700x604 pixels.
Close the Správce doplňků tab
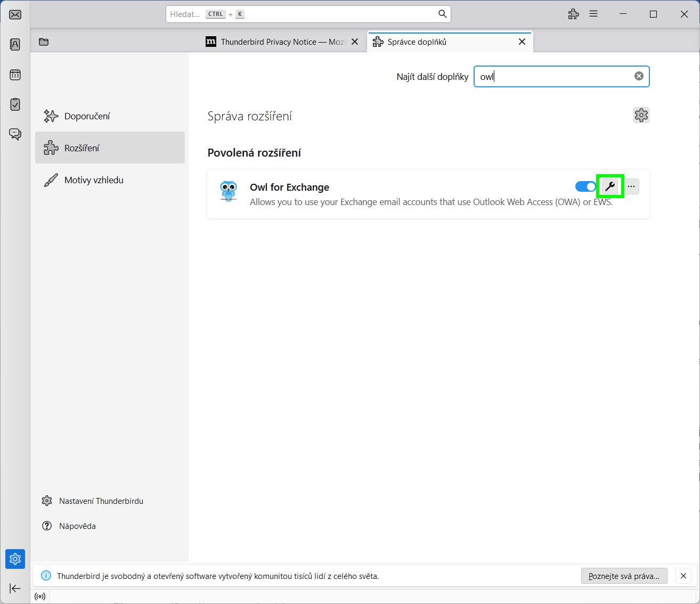pos(522,42)
